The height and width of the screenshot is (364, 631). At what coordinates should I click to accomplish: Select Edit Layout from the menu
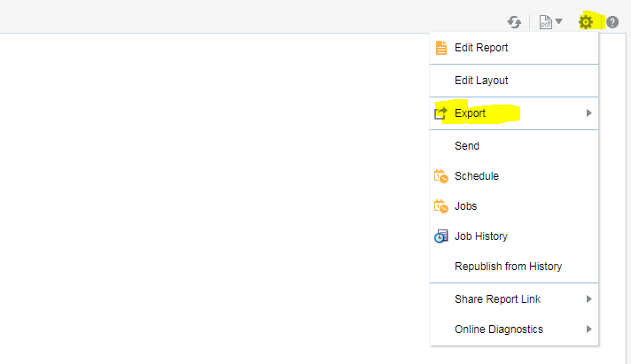tap(481, 81)
